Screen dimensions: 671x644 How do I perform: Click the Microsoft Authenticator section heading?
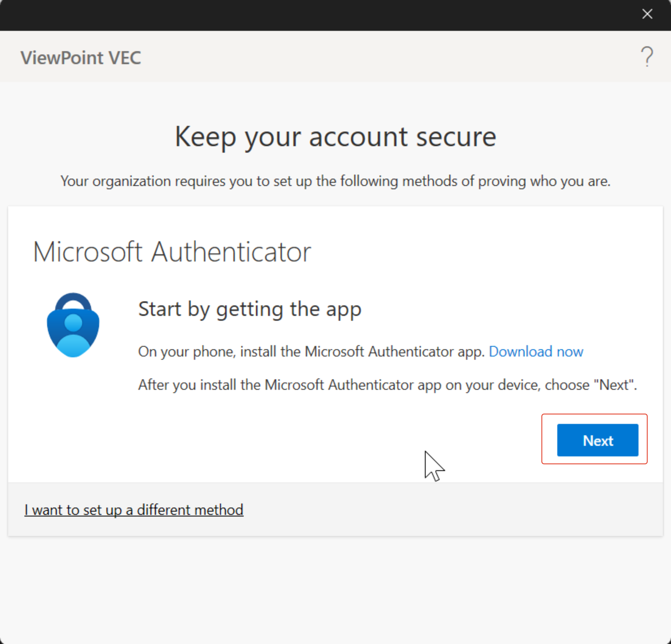(172, 252)
